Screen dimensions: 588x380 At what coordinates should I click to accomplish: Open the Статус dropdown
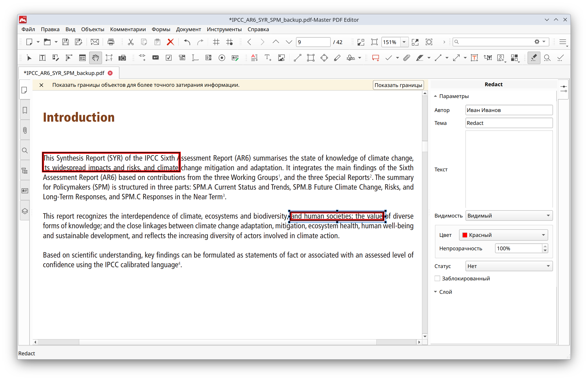509,266
